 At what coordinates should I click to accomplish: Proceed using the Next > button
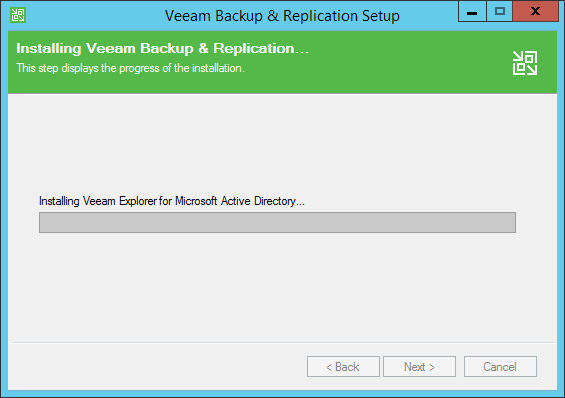pos(419,367)
